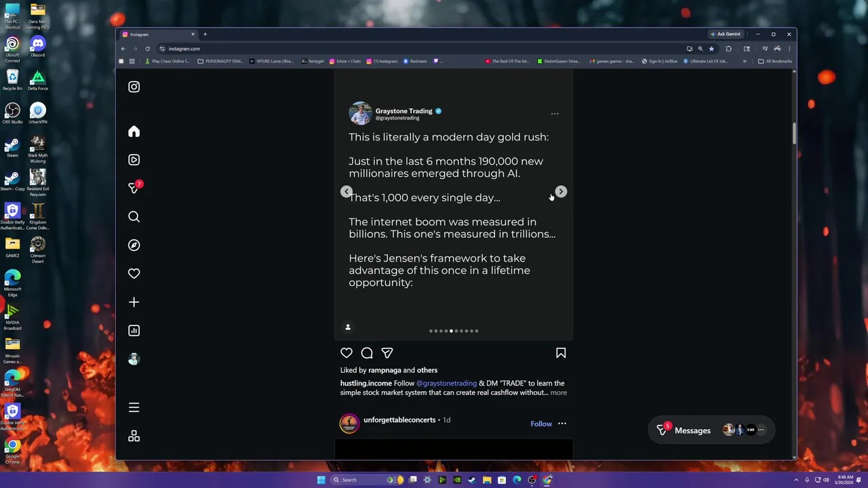
Task: Go back in Chrome history
Action: pos(123,49)
